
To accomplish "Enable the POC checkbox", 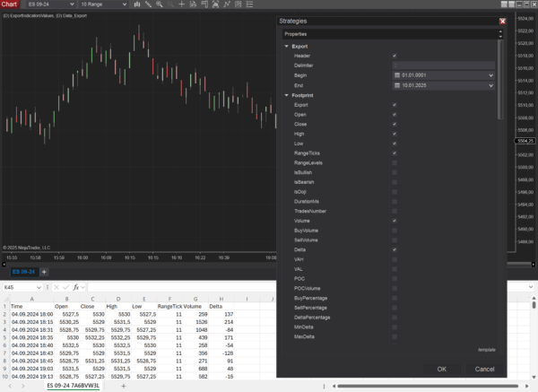I will (395, 279).
